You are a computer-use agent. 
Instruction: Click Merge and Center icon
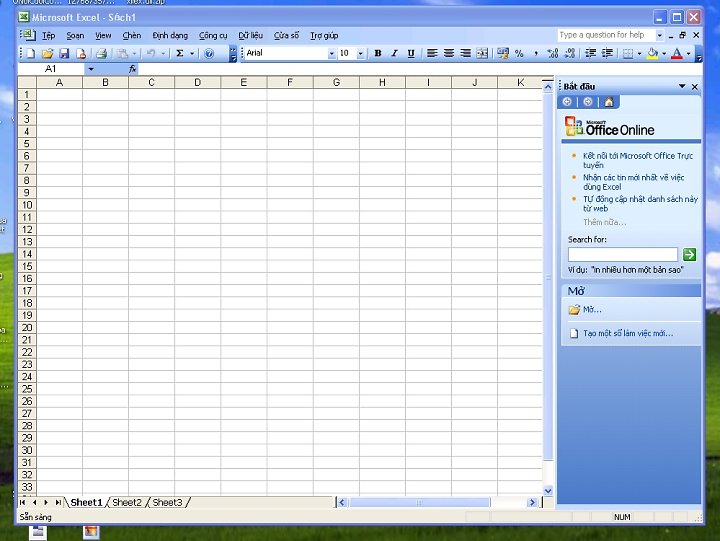[x=482, y=53]
